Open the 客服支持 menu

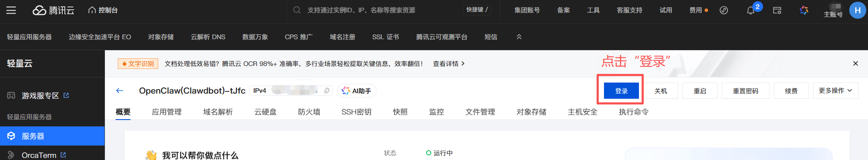630,10
